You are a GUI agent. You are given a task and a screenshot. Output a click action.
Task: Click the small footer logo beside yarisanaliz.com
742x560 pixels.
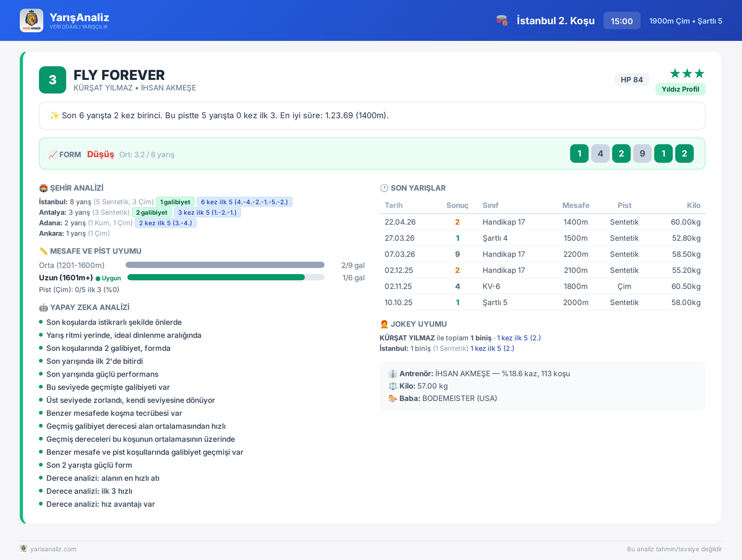click(24, 548)
